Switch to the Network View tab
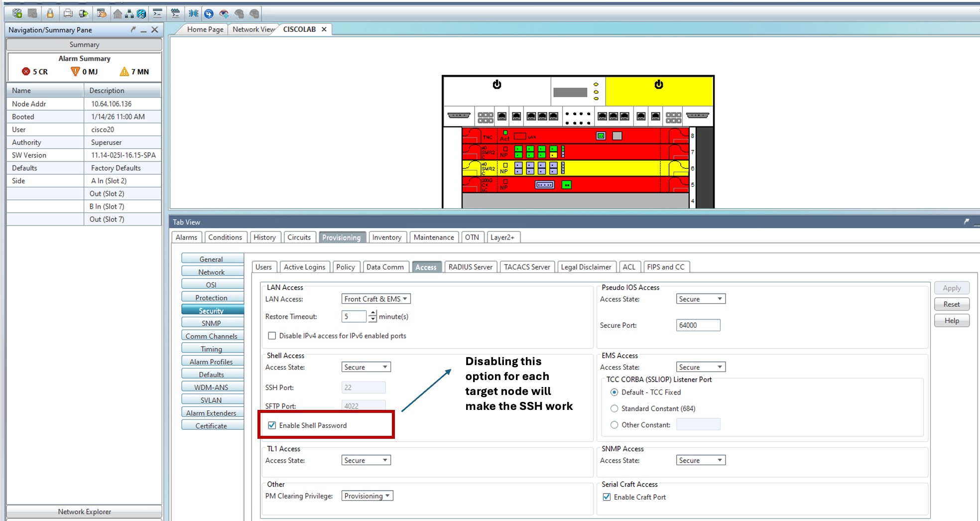 pos(253,29)
